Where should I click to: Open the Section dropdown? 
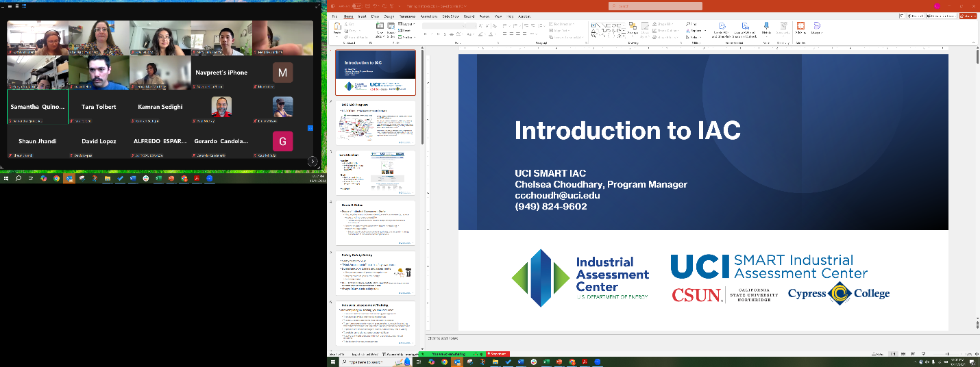coord(407,37)
